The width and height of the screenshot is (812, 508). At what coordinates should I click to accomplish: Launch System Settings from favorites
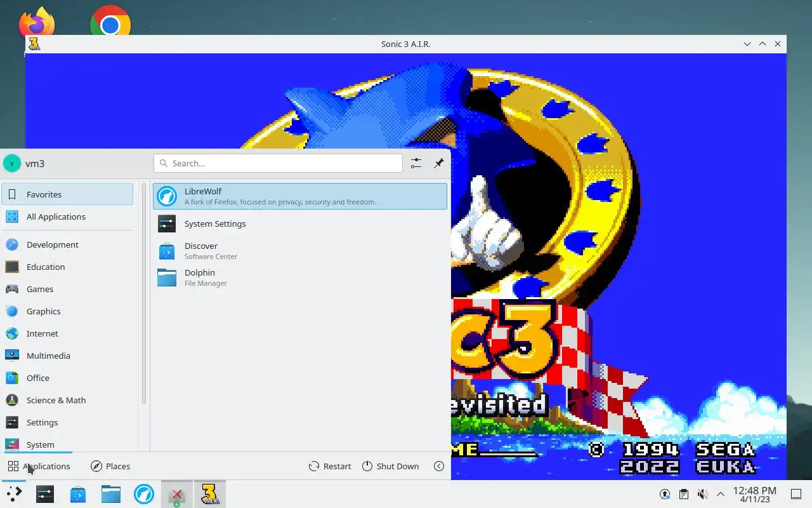point(299,224)
